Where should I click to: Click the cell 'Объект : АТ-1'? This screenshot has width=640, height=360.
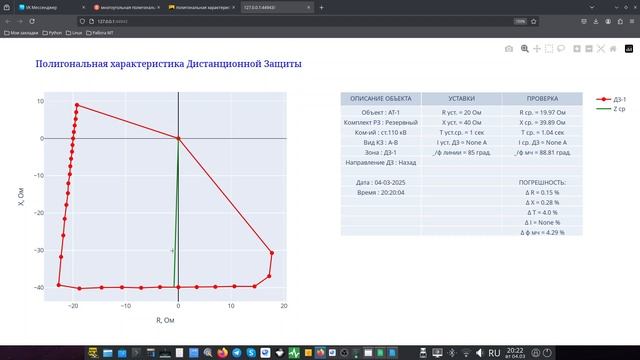coord(381,112)
